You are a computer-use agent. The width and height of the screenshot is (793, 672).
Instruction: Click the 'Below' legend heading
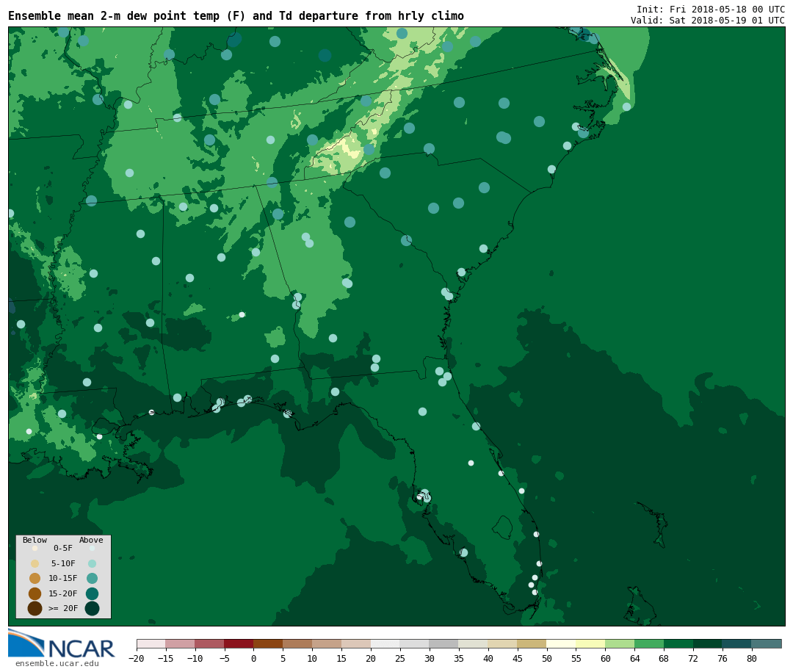point(35,540)
